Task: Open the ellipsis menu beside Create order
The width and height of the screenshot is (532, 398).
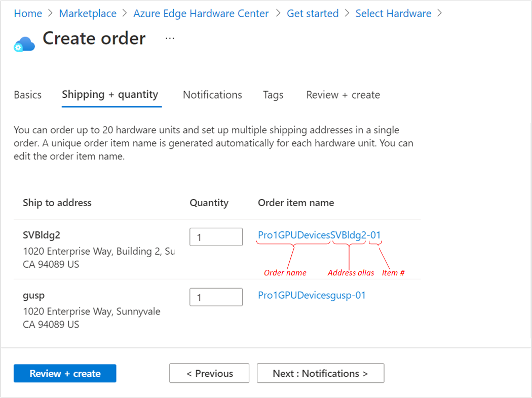Action: pos(170,38)
